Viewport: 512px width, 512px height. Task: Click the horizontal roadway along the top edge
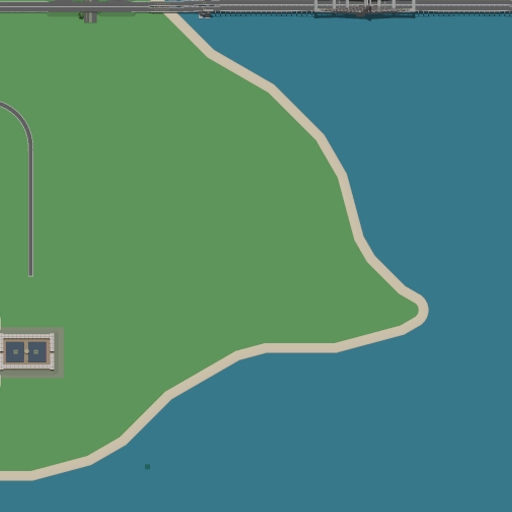[256, 6]
